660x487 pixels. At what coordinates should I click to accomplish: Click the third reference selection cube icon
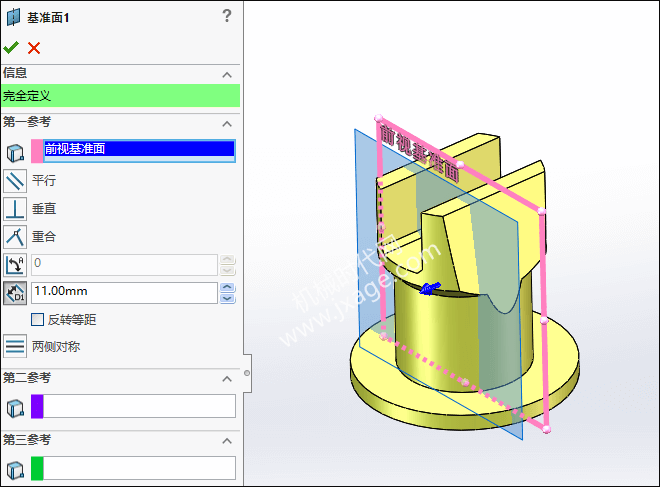15,470
